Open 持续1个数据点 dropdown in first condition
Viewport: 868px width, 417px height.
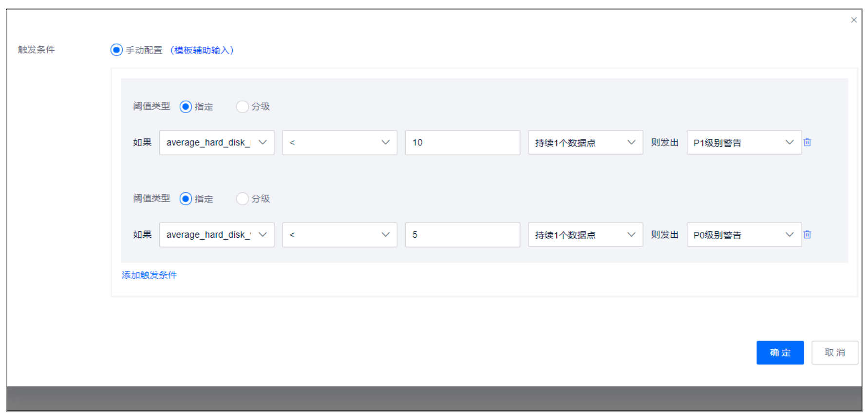click(585, 142)
